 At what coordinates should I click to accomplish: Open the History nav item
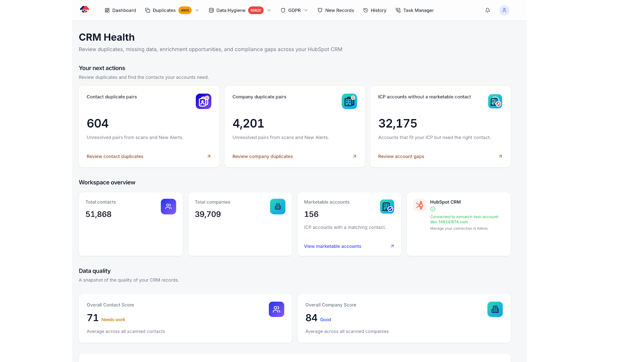pyautogui.click(x=375, y=10)
